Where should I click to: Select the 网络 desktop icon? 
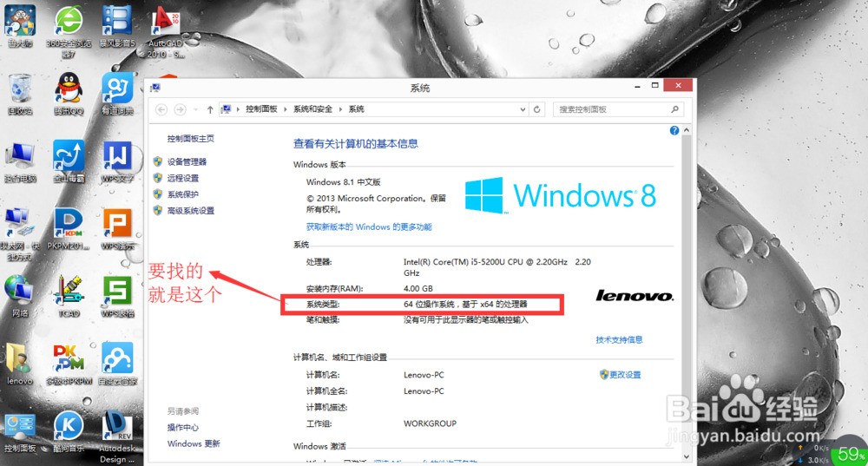20,297
